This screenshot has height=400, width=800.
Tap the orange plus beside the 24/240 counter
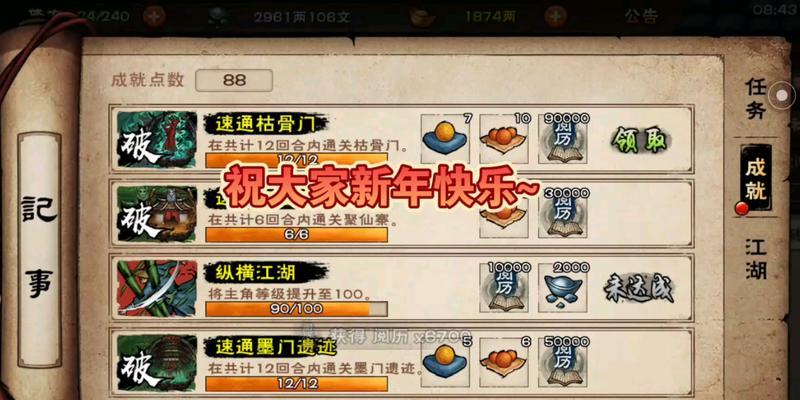pos(154,17)
